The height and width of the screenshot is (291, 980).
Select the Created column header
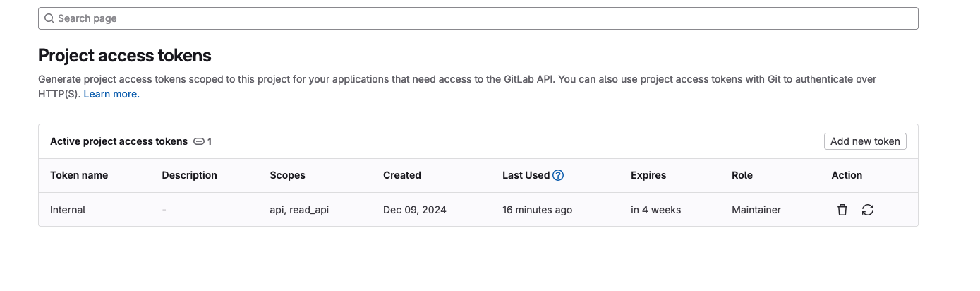(401, 175)
